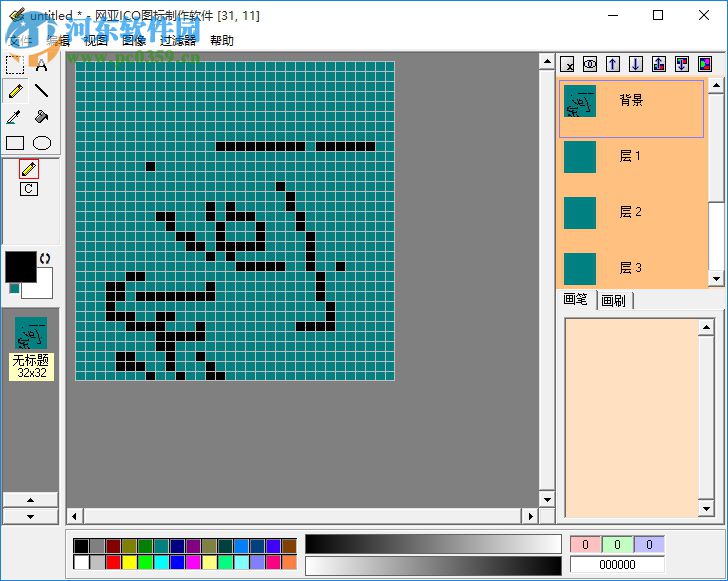Move layer up with up-arrow button
The image size is (728, 581).
[613, 64]
